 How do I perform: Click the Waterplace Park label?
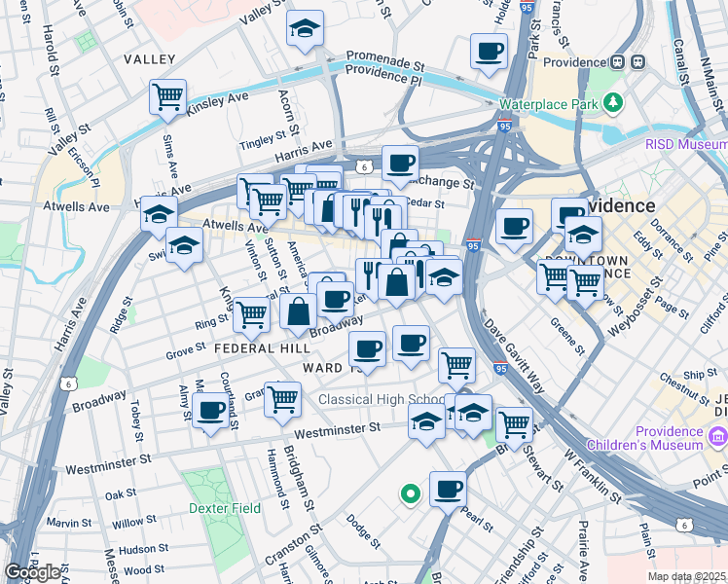pos(548,104)
